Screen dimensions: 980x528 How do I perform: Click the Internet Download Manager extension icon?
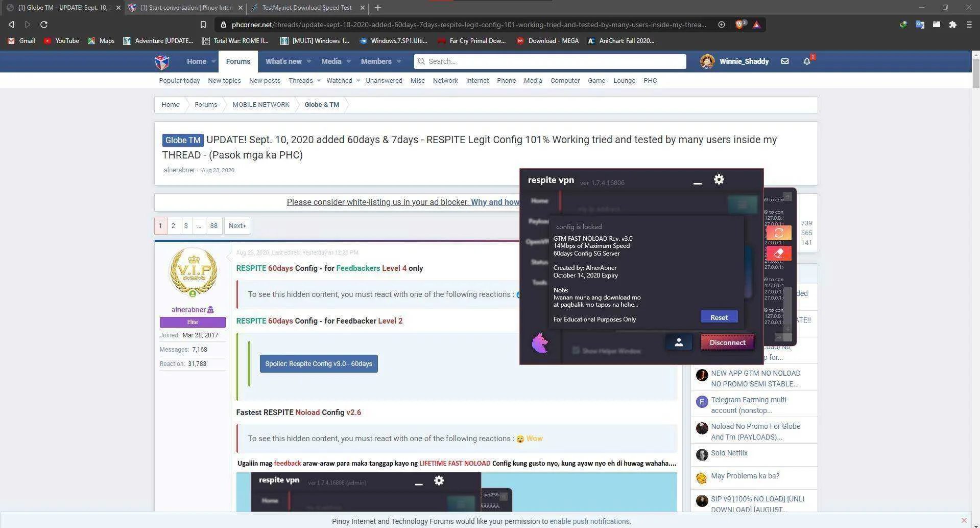903,25
